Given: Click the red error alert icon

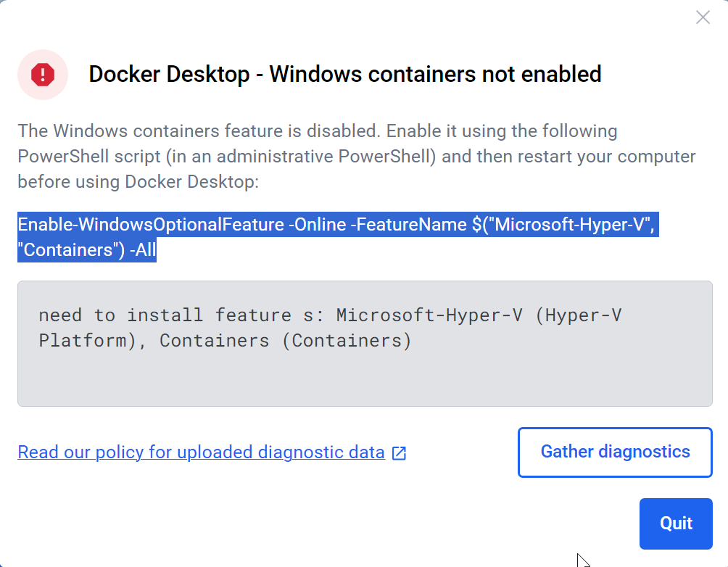Looking at the screenshot, I should (43, 74).
